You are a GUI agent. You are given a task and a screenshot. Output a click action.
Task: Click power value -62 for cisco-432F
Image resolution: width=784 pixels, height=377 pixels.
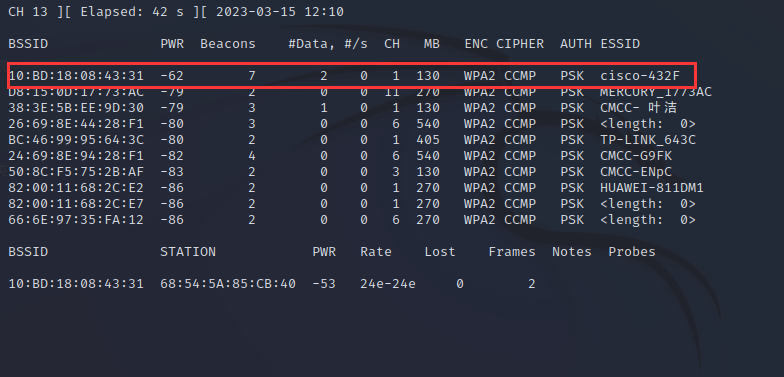[x=172, y=76]
